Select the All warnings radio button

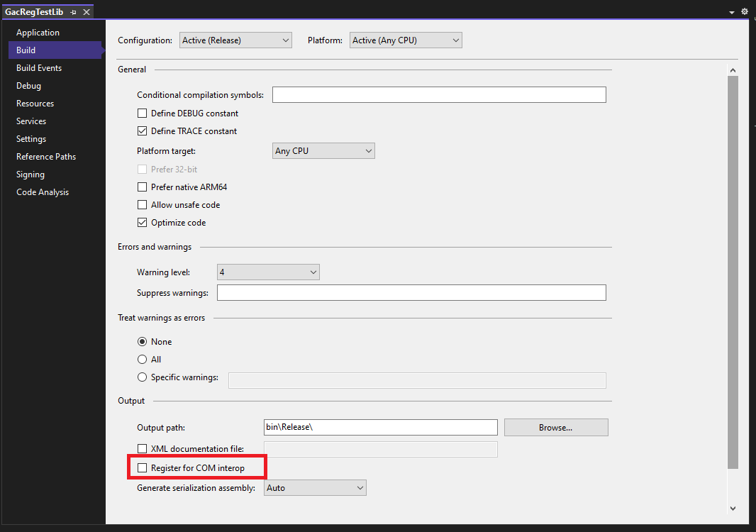tap(143, 359)
